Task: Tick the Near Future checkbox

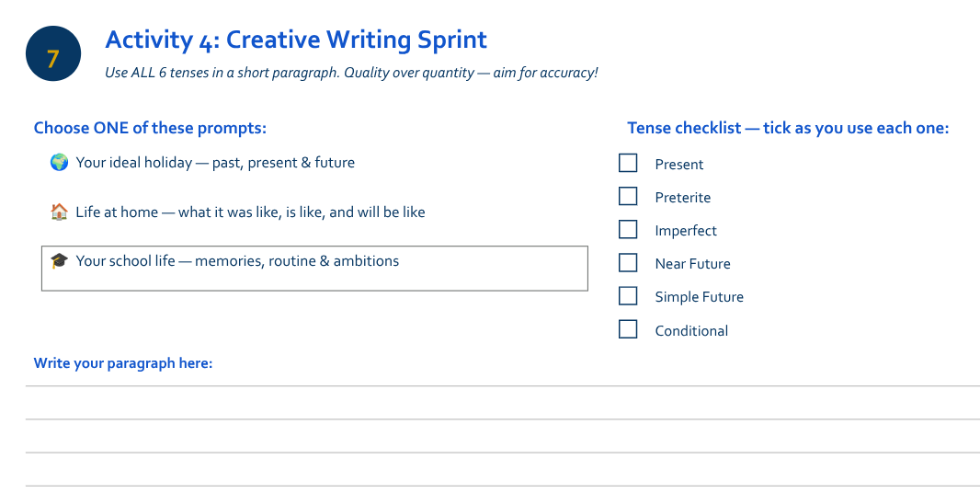Action: coord(628,263)
